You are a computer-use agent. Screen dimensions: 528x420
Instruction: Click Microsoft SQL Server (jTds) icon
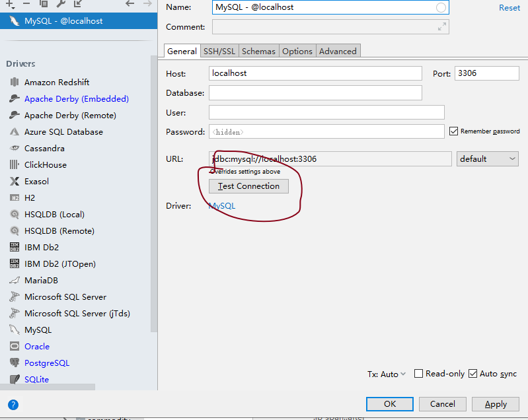15,313
